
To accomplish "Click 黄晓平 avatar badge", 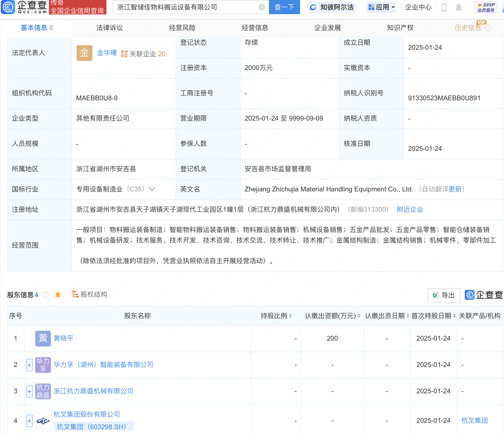I will pyautogui.click(x=43, y=338).
